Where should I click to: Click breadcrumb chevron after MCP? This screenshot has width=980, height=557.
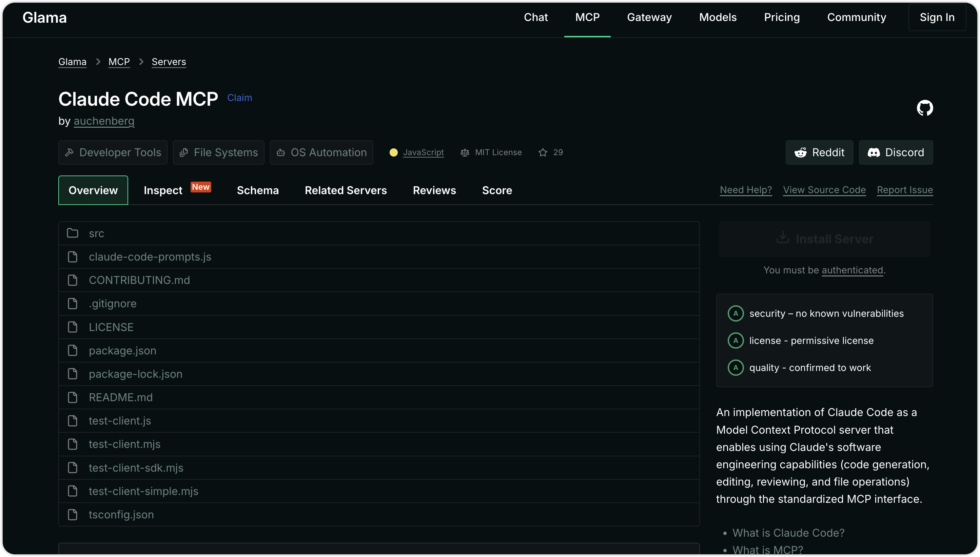pyautogui.click(x=141, y=62)
